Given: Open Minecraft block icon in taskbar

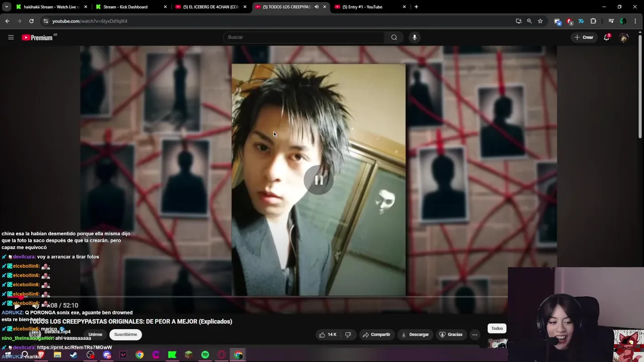Looking at the screenshot, I should pyautogui.click(x=189, y=355).
